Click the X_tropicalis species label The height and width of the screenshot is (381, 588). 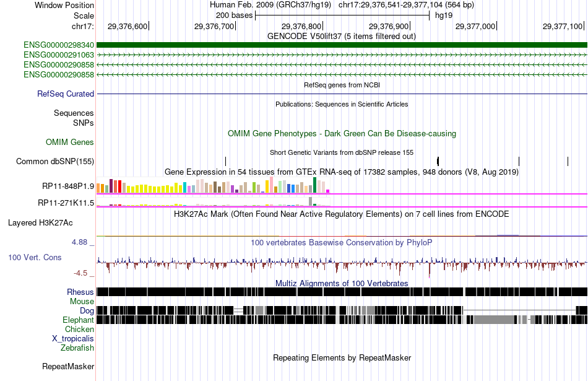(x=73, y=339)
